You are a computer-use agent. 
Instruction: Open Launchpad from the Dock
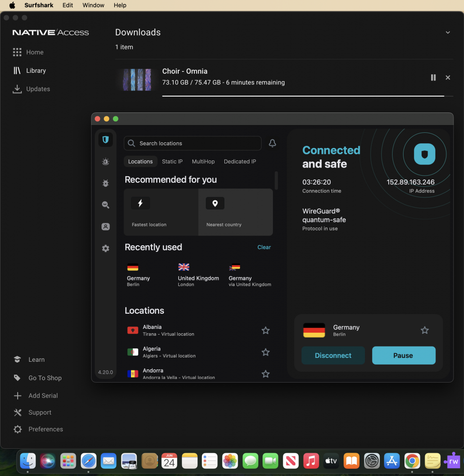pyautogui.click(x=68, y=461)
